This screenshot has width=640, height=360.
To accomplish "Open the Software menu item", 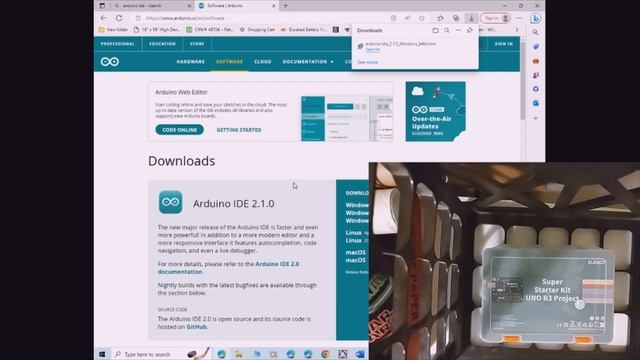I will point(229,62).
